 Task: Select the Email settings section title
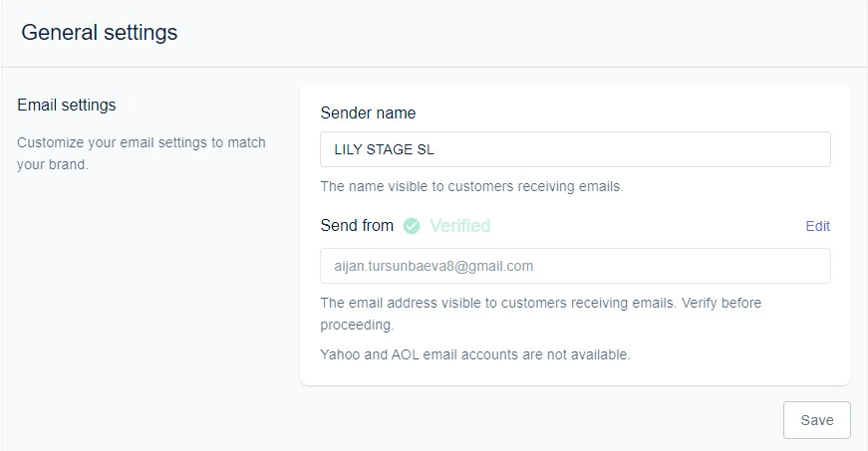coord(67,105)
